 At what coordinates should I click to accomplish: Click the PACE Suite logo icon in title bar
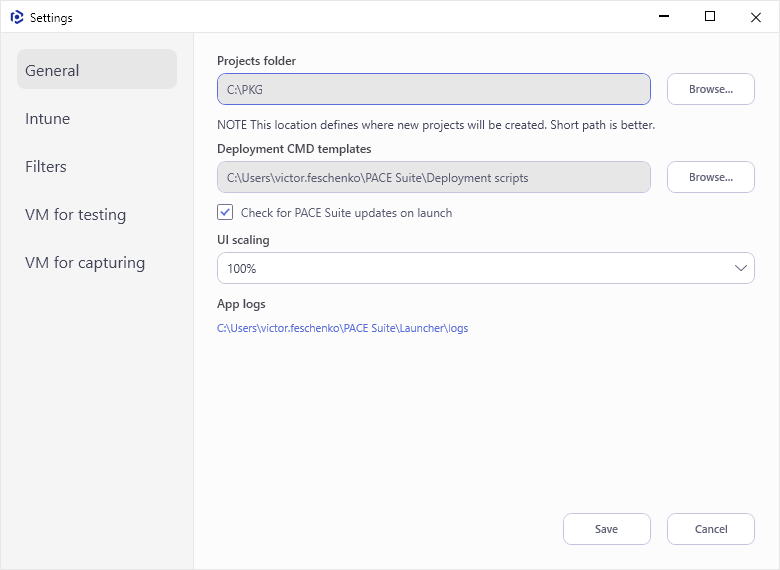click(x=17, y=17)
